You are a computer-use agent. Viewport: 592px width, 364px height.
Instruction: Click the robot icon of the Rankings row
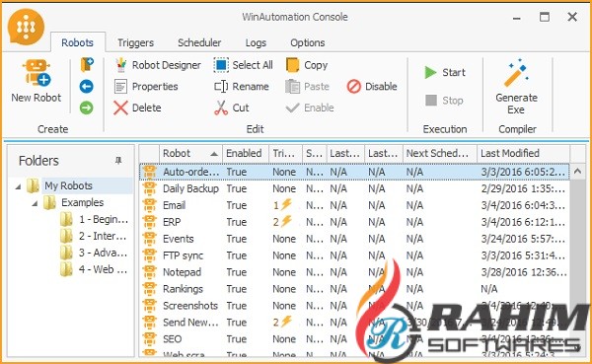[150, 288]
